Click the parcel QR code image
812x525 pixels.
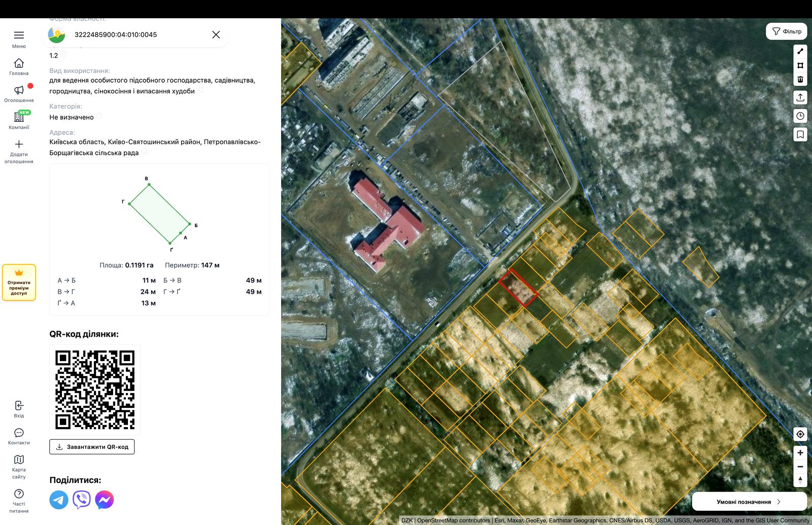point(95,390)
